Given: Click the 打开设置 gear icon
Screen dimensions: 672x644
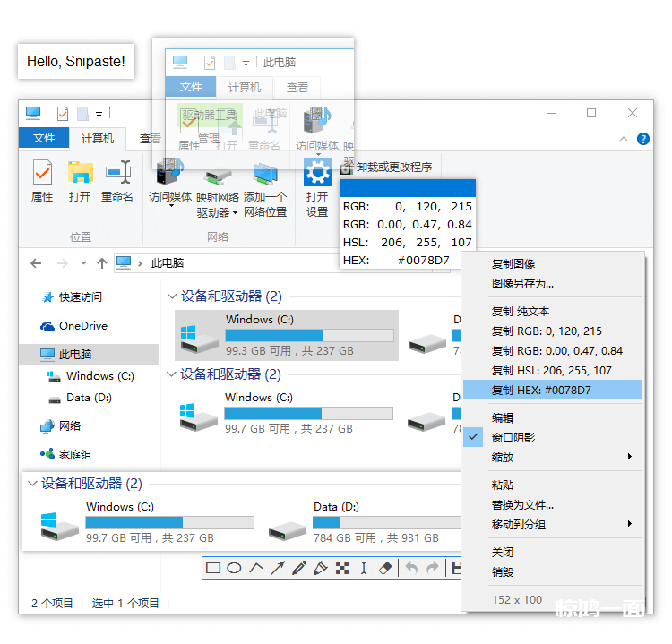Looking at the screenshot, I should (x=317, y=172).
